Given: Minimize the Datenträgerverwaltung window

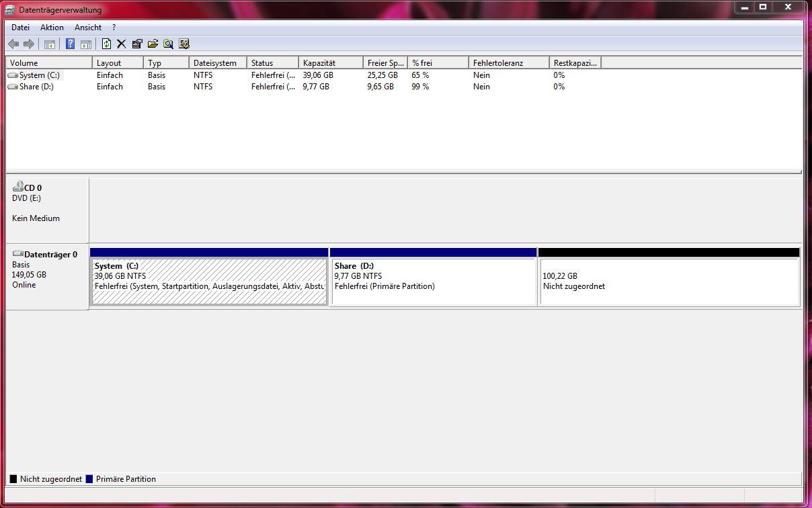Looking at the screenshot, I should coord(745,7).
